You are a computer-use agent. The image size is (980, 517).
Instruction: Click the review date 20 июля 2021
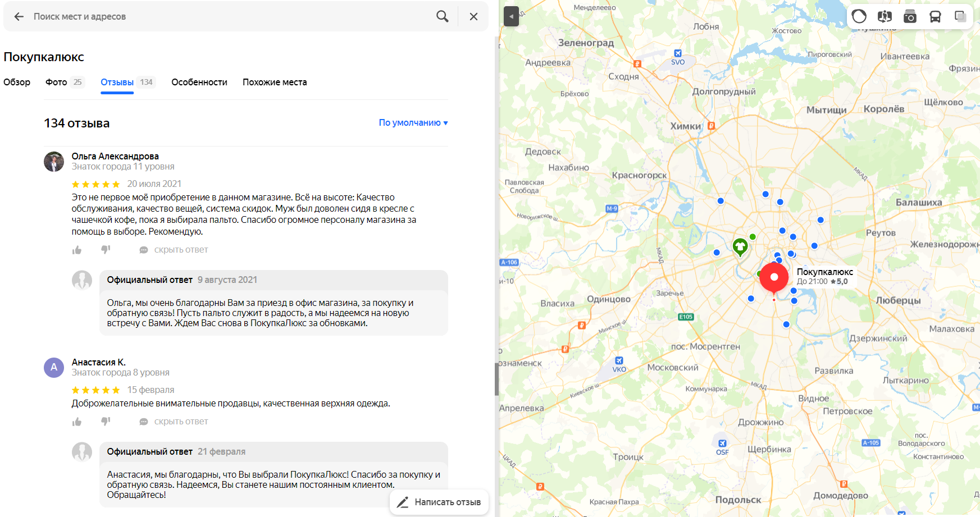point(154,184)
